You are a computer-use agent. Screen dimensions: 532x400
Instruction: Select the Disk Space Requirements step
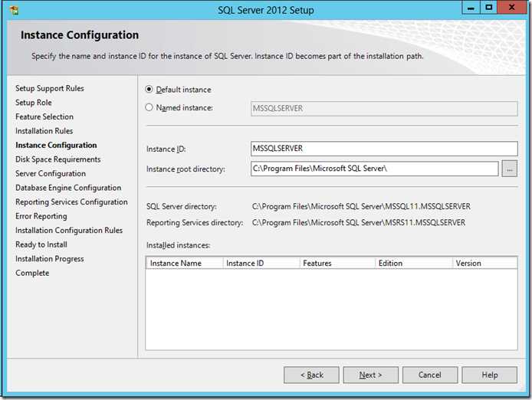tap(58, 159)
